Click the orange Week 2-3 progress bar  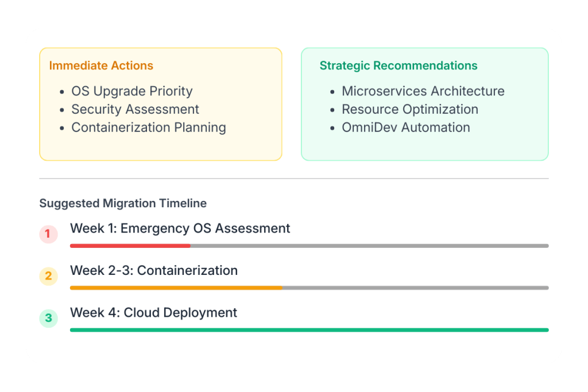click(176, 288)
